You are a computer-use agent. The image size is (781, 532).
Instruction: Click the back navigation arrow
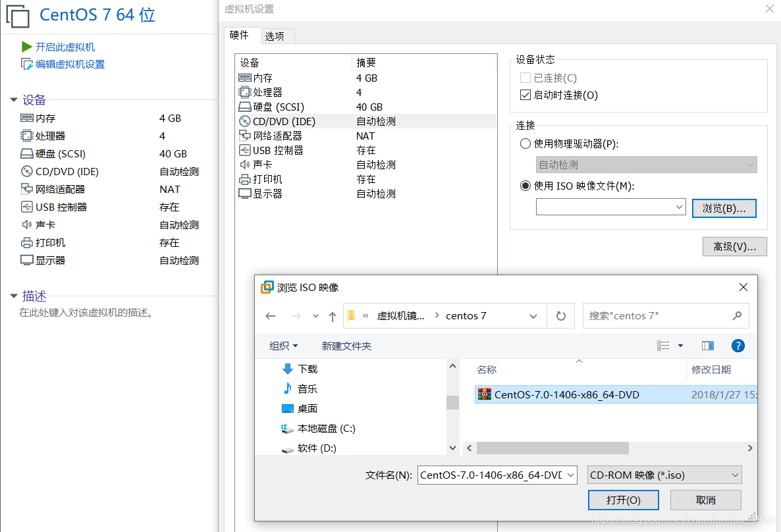point(271,315)
